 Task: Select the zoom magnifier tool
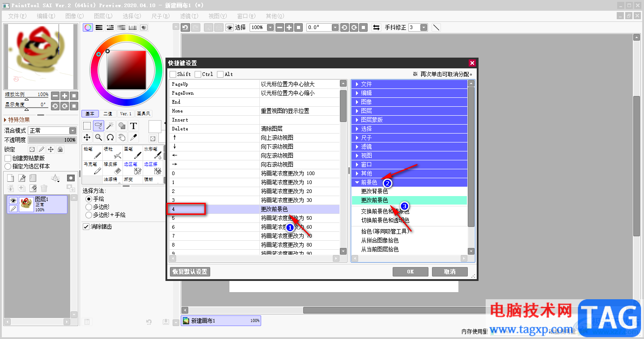[x=99, y=138]
